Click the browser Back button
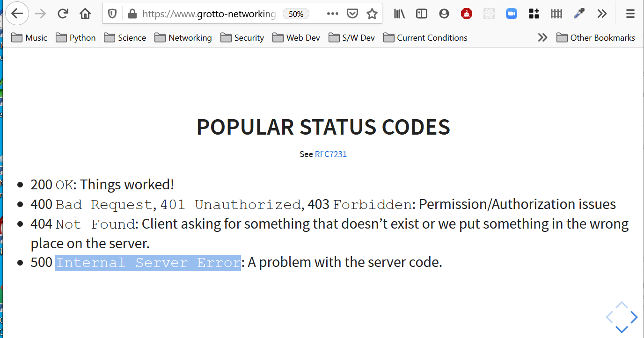This screenshot has height=338, width=644. (x=17, y=14)
